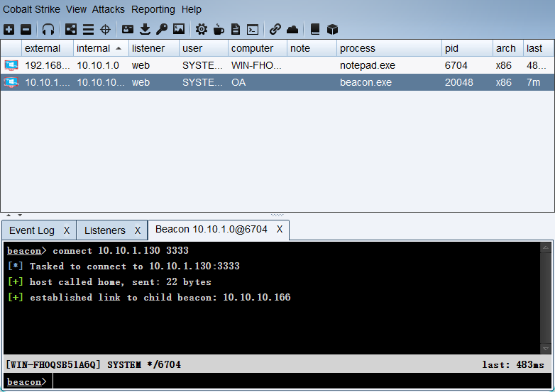Viewport: 555px width, 392px height.
Task: Click the new connection plus icon
Action: pyautogui.click(x=9, y=29)
